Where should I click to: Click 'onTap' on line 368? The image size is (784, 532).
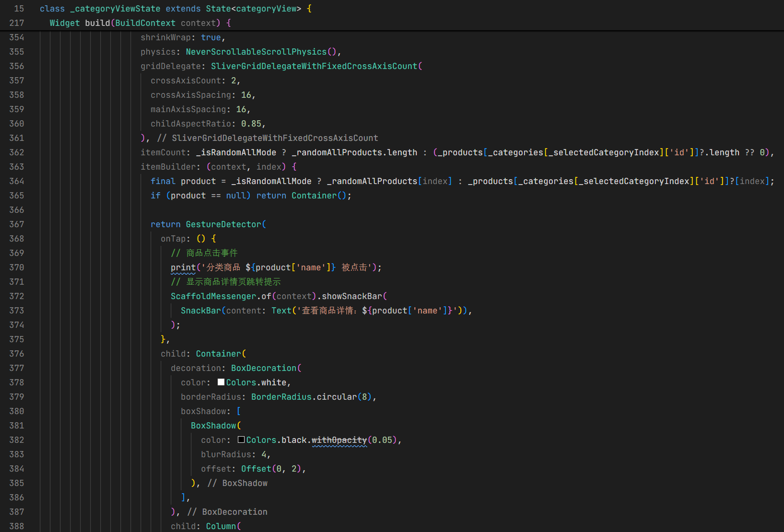(x=173, y=239)
